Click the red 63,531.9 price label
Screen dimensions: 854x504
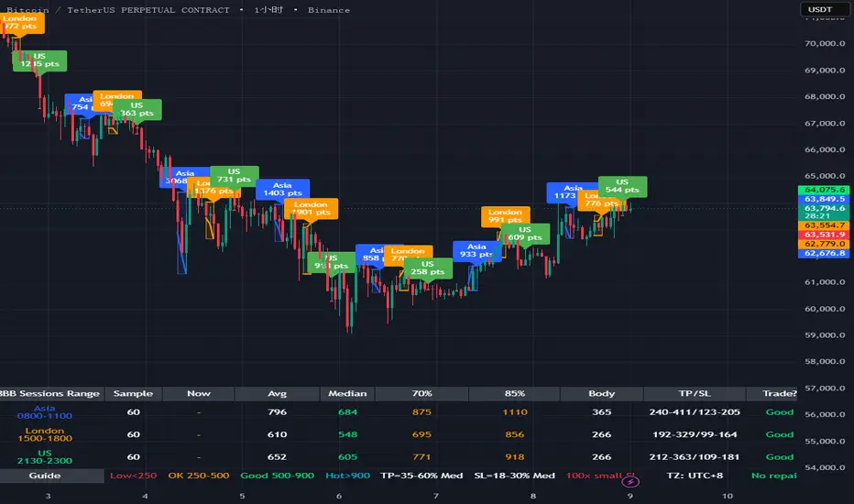coord(824,235)
